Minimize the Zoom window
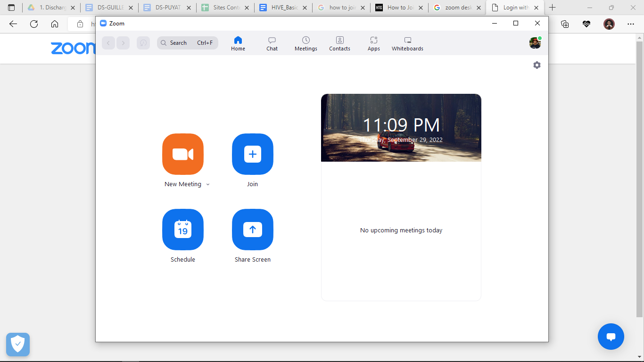 [x=494, y=23]
